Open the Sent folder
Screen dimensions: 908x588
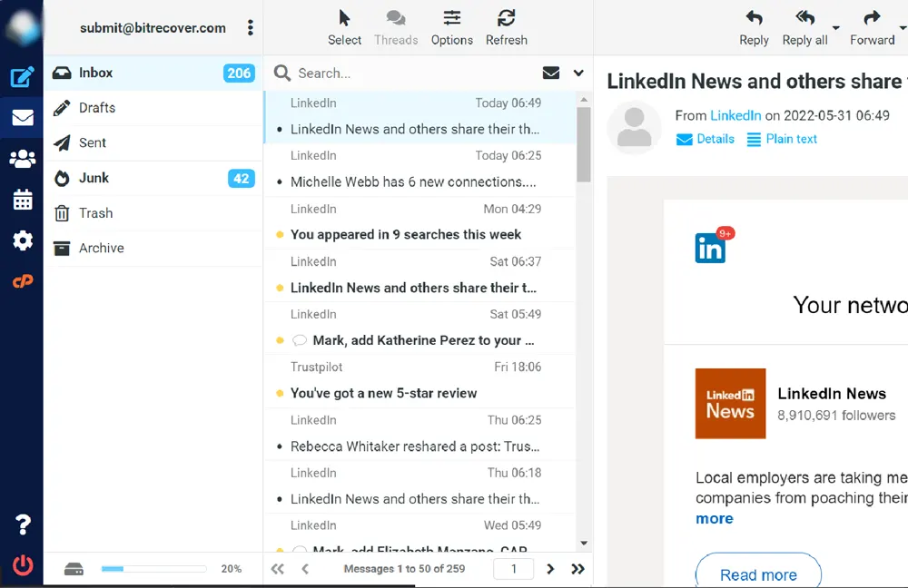click(153, 143)
